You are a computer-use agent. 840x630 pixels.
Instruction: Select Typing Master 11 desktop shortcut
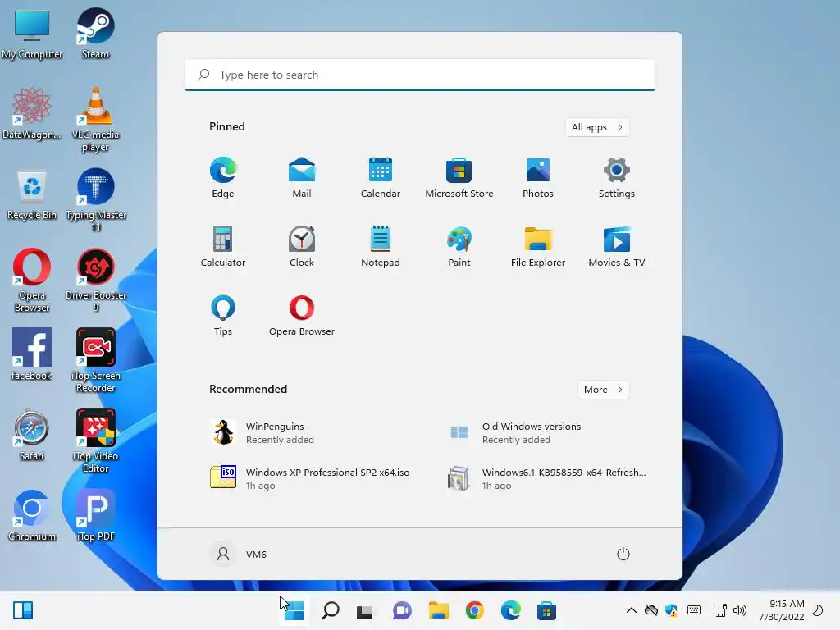coord(96,200)
